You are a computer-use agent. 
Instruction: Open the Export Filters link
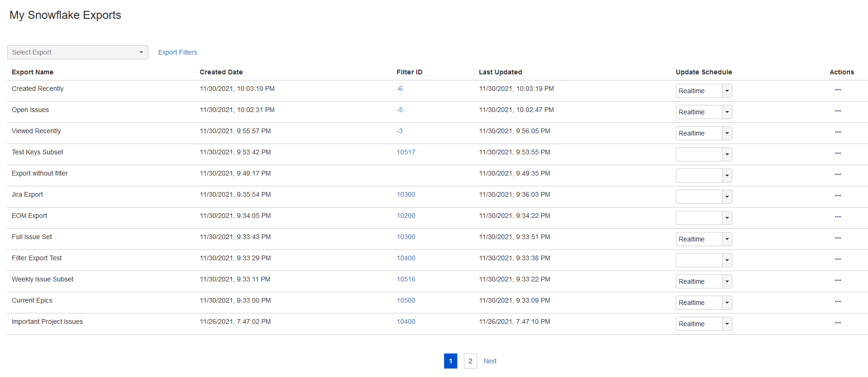click(178, 52)
